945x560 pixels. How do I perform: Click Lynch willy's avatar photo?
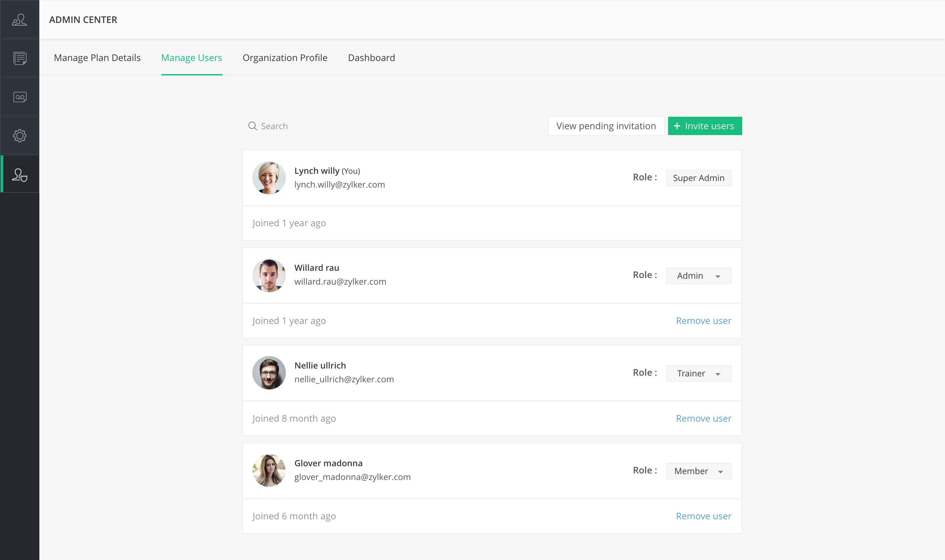point(269,178)
